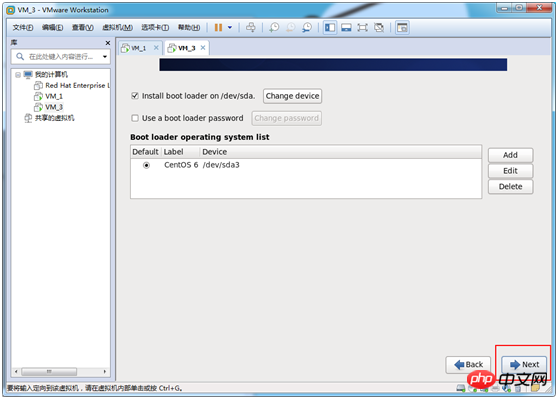
Task: Select the /dev/sda3 device cell
Action: tap(221, 165)
